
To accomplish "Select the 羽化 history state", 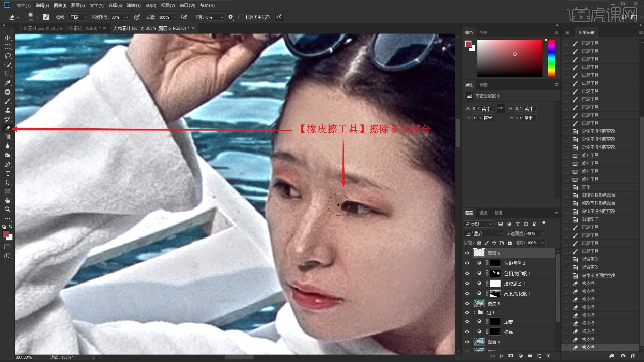I will coord(586,187).
